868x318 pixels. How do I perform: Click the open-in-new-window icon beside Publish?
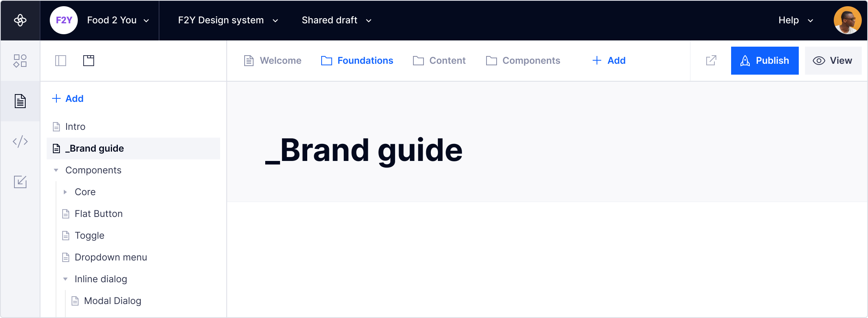pos(711,61)
